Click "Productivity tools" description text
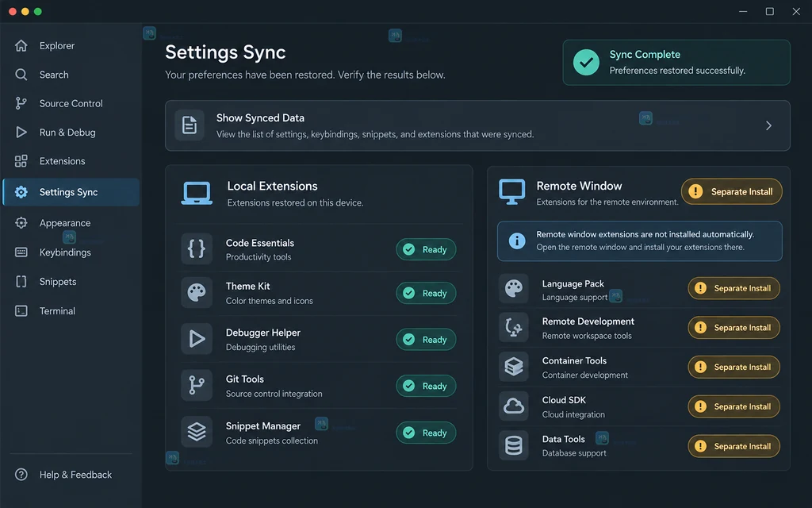 (x=259, y=257)
